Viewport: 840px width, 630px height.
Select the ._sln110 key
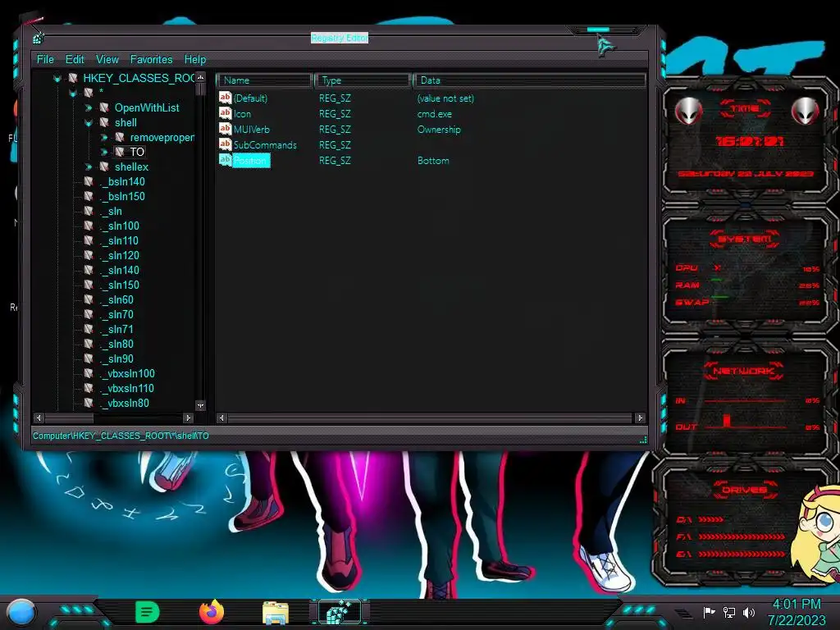tap(120, 240)
